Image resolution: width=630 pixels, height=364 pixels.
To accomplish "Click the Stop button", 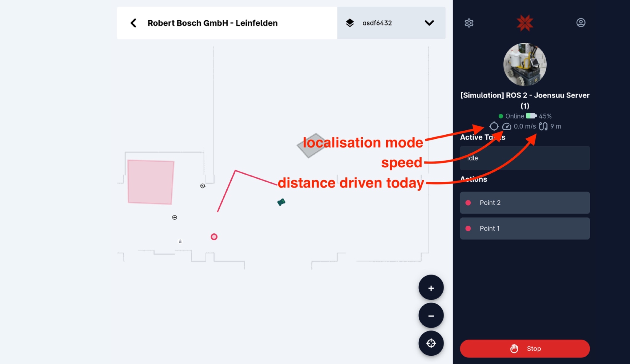I will (525, 348).
